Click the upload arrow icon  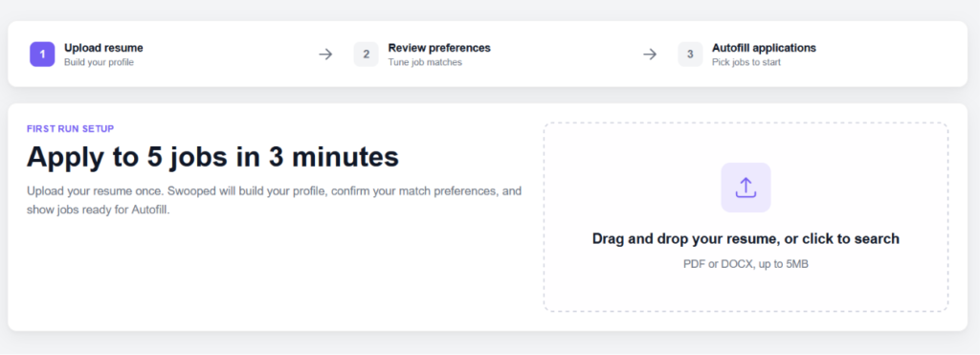click(x=746, y=188)
